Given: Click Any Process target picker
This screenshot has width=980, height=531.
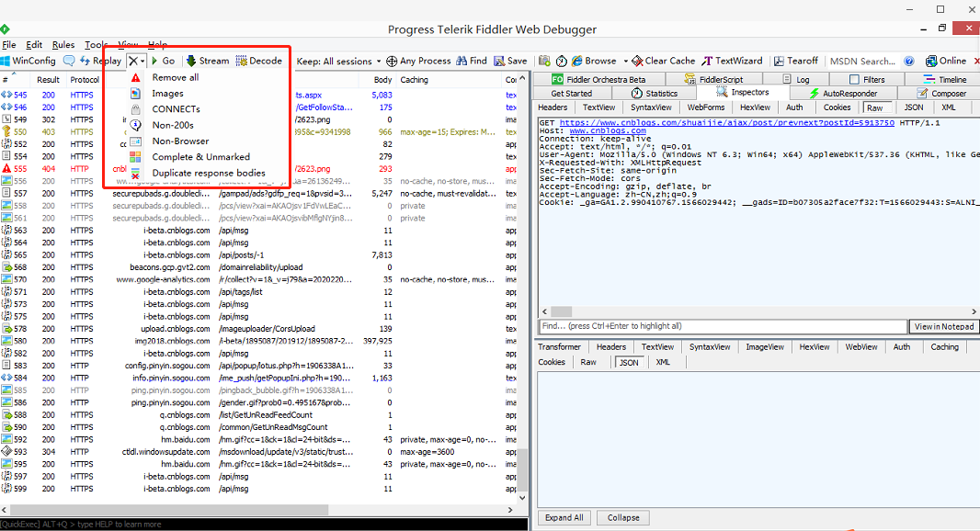Looking at the screenshot, I should (x=418, y=61).
